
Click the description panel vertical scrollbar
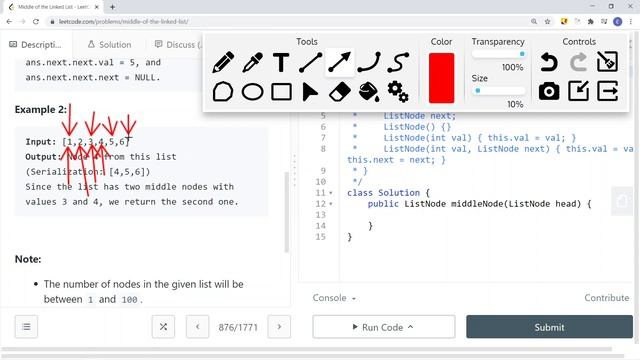point(287,212)
